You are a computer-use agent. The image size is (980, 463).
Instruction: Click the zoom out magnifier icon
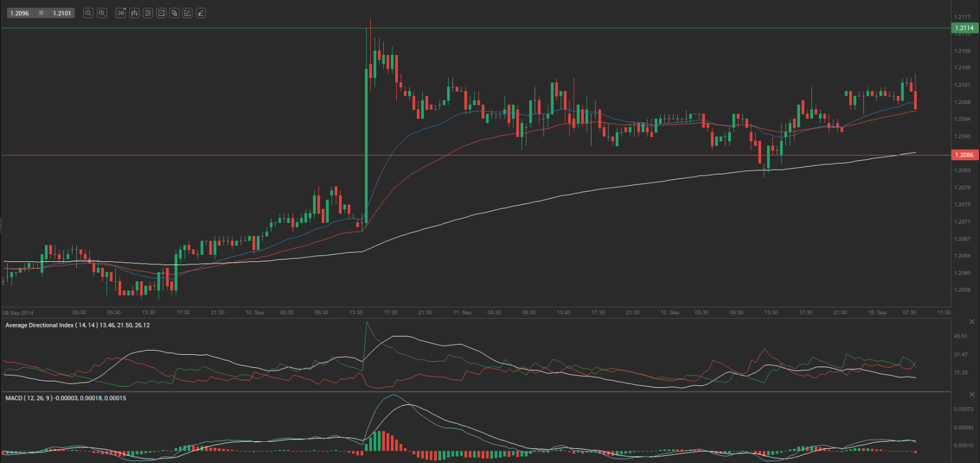(88, 13)
